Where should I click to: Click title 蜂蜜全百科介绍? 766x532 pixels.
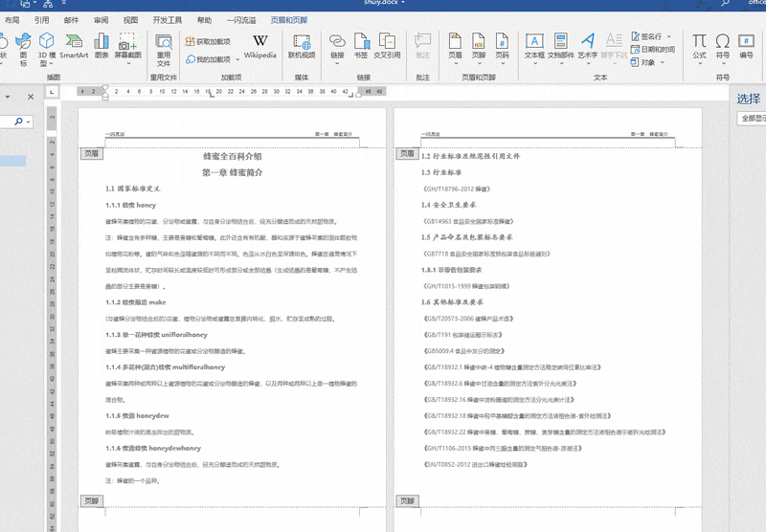coord(233,156)
